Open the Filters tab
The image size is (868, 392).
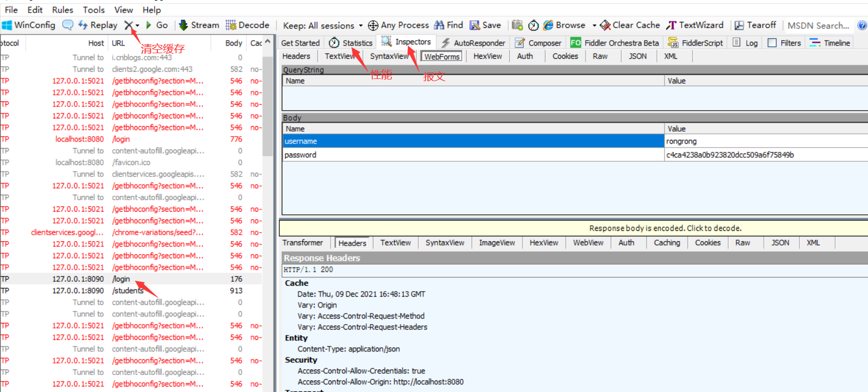point(785,43)
